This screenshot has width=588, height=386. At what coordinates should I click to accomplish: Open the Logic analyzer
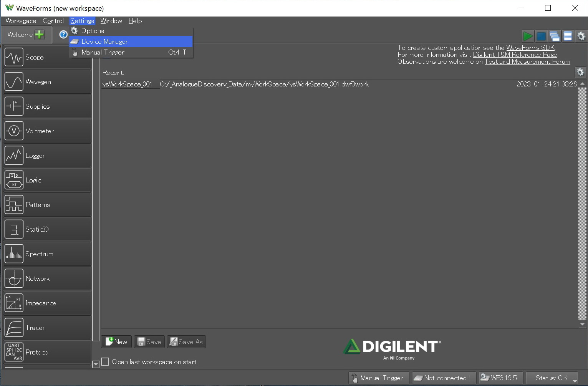(x=47, y=180)
